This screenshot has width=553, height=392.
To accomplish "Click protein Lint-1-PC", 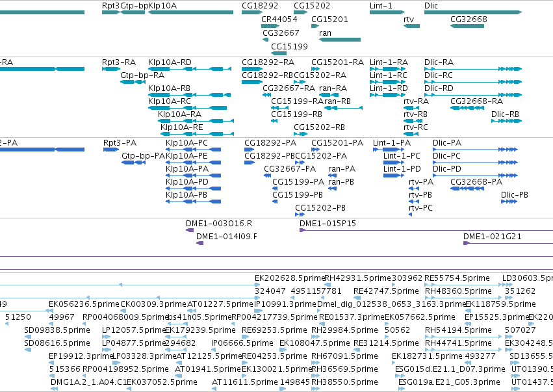I will pyautogui.click(x=394, y=163).
